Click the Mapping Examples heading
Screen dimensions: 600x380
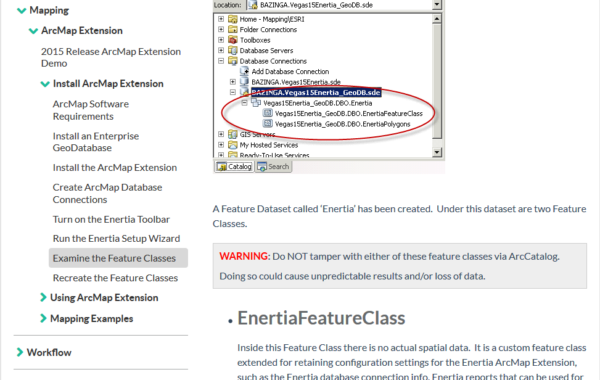[91, 318]
